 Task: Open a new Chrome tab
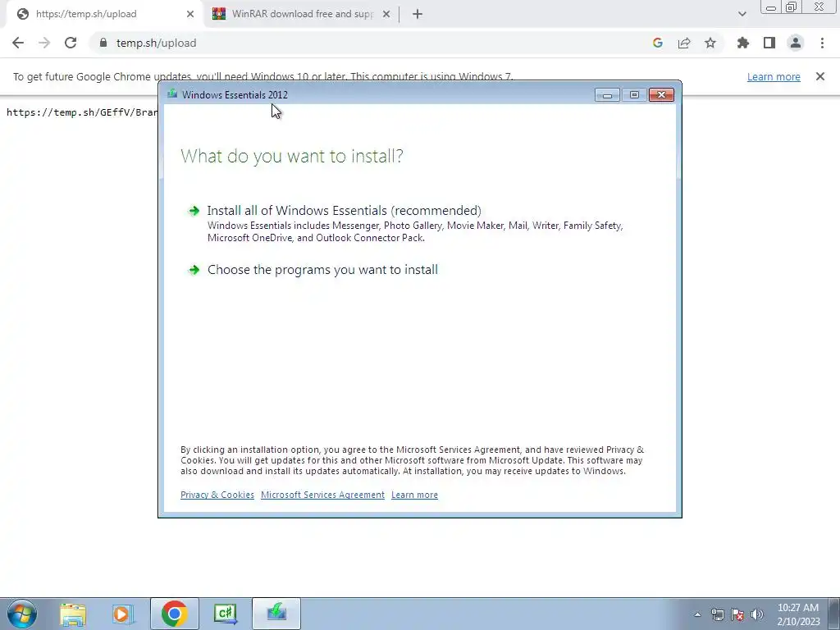418,14
